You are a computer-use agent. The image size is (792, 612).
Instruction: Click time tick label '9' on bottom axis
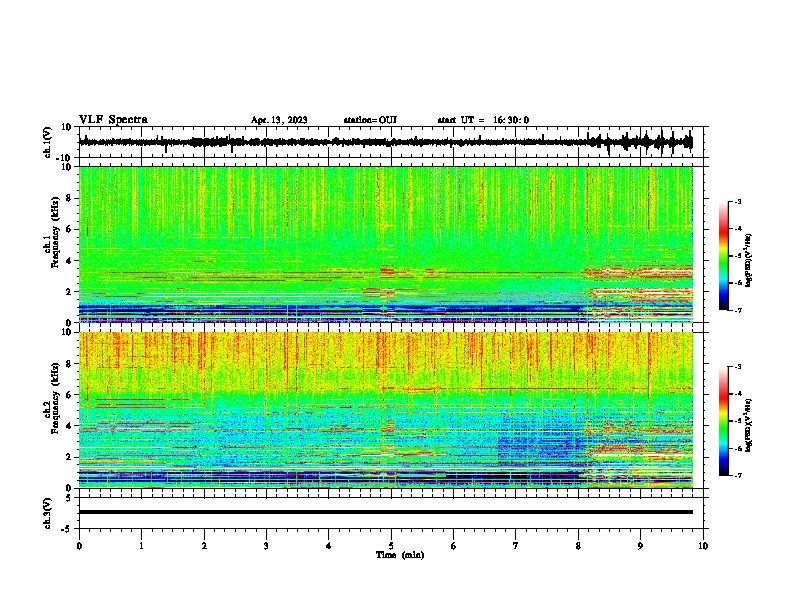(x=640, y=546)
